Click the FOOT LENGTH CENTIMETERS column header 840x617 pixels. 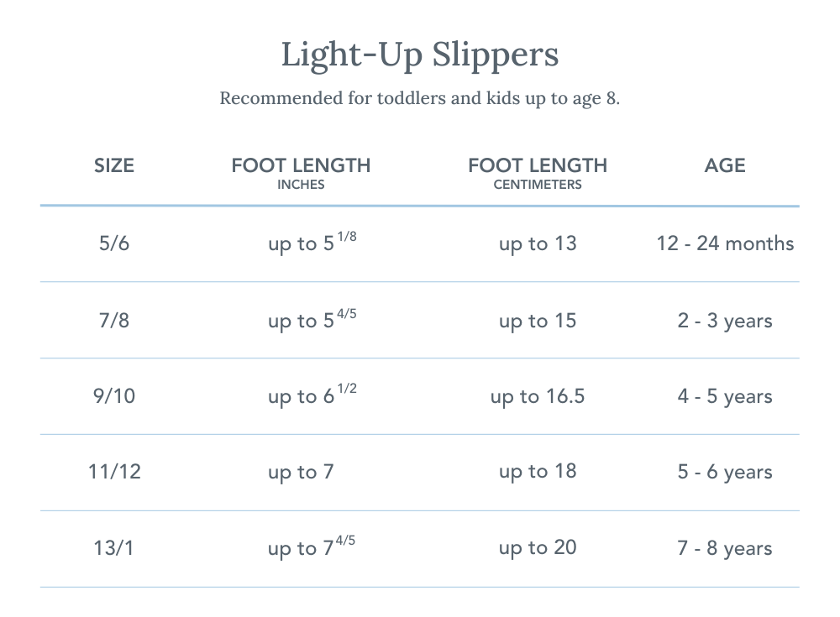point(538,172)
